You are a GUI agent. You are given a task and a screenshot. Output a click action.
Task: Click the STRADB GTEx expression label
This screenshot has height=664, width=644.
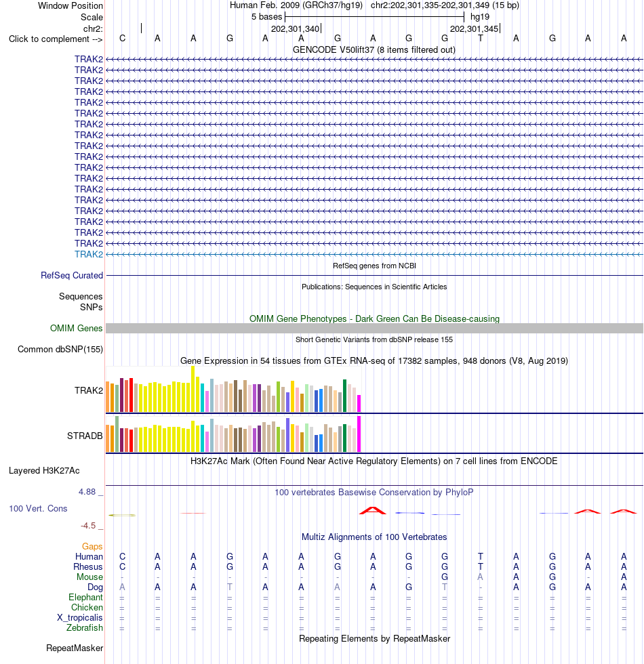tap(85, 436)
